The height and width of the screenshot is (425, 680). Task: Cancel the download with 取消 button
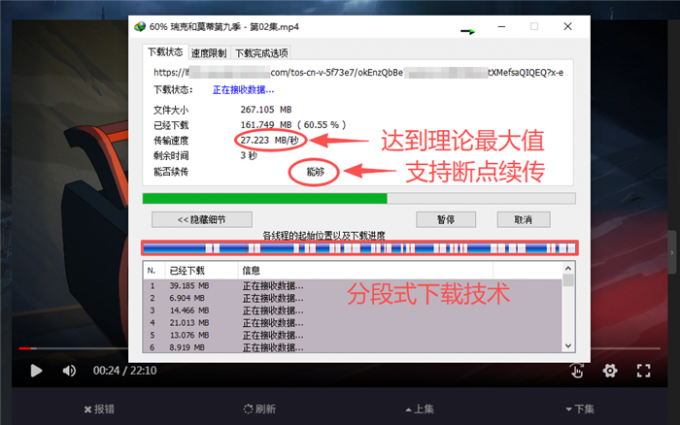(x=523, y=219)
